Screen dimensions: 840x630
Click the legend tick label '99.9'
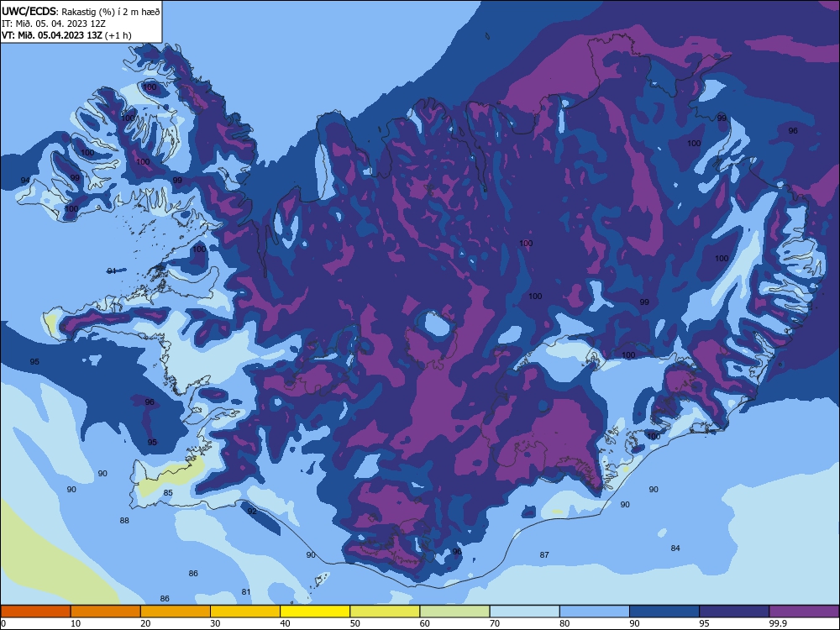pyautogui.click(x=778, y=623)
